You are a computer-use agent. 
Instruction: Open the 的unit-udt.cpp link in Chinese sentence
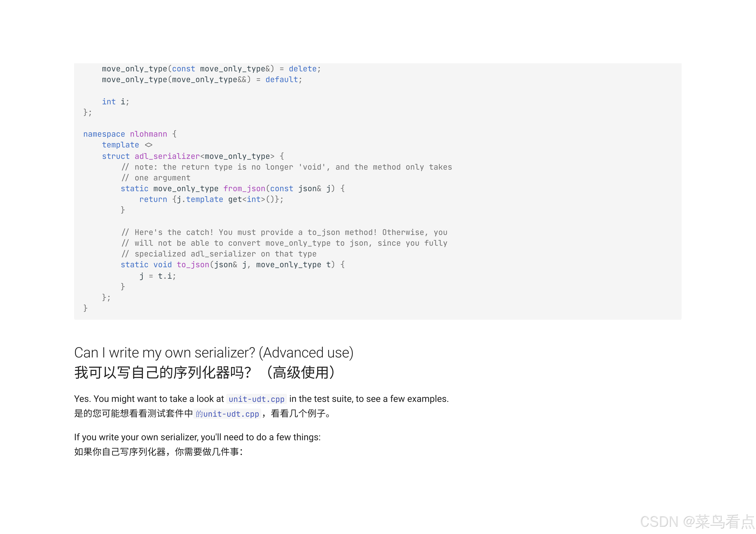[227, 414]
